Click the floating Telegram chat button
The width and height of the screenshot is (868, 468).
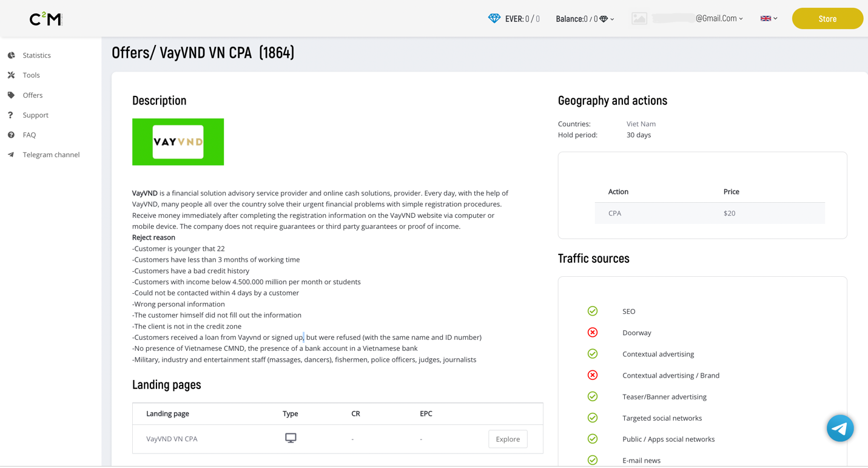click(x=840, y=429)
